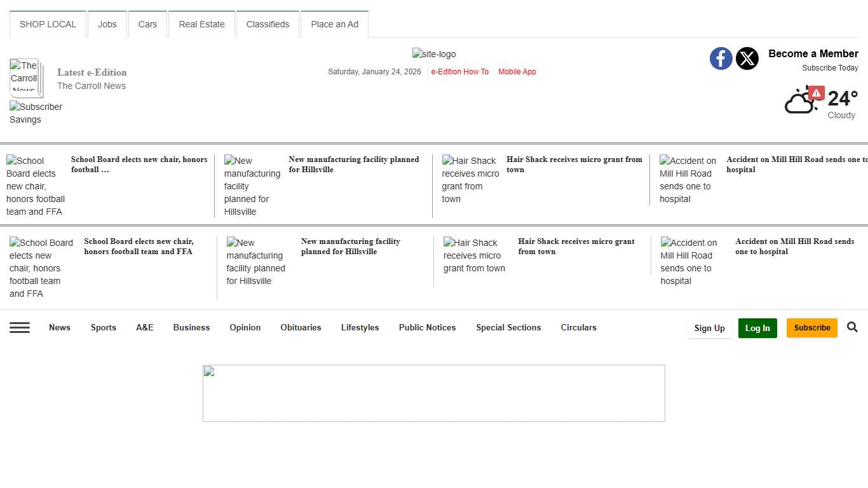The image size is (868, 488).
Task: Open the Carroll News e-Edition thumbnail
Action: 25,77
